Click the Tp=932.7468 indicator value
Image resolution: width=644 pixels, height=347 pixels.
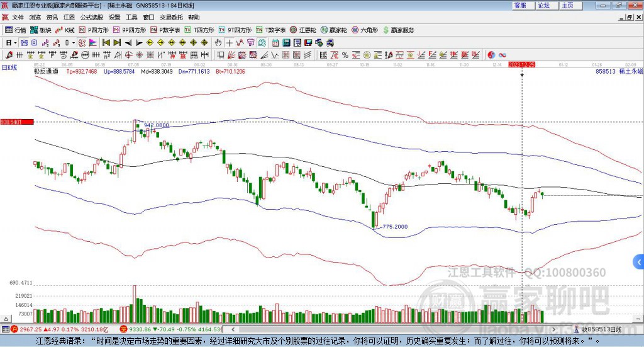coord(82,71)
